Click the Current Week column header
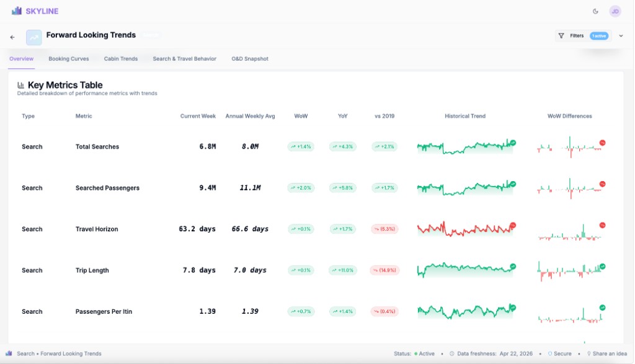The image size is (635, 364). (198, 116)
